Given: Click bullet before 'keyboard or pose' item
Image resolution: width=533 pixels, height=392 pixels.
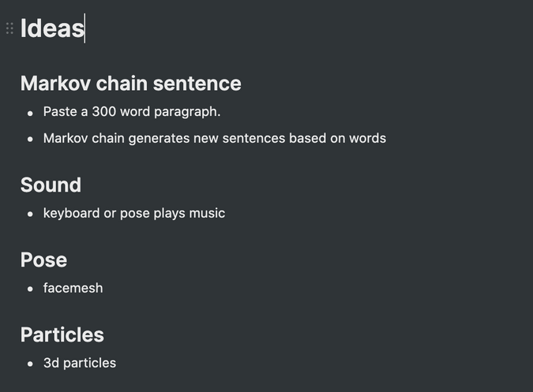Looking at the screenshot, I should click(30, 214).
